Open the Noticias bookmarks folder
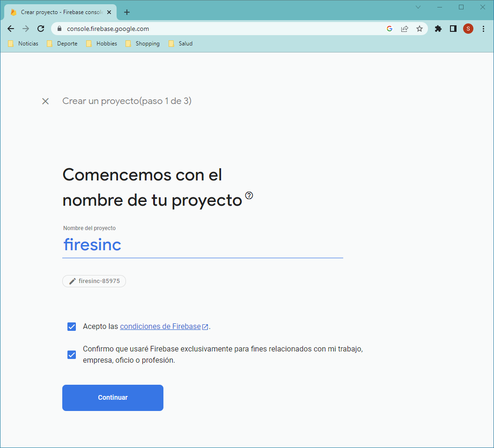The width and height of the screenshot is (494, 448). tap(23, 44)
